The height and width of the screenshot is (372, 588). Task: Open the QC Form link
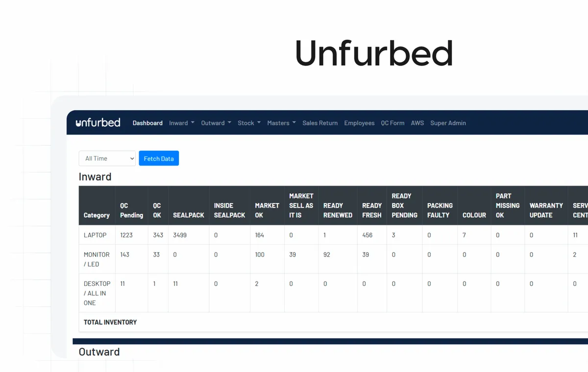(x=392, y=123)
